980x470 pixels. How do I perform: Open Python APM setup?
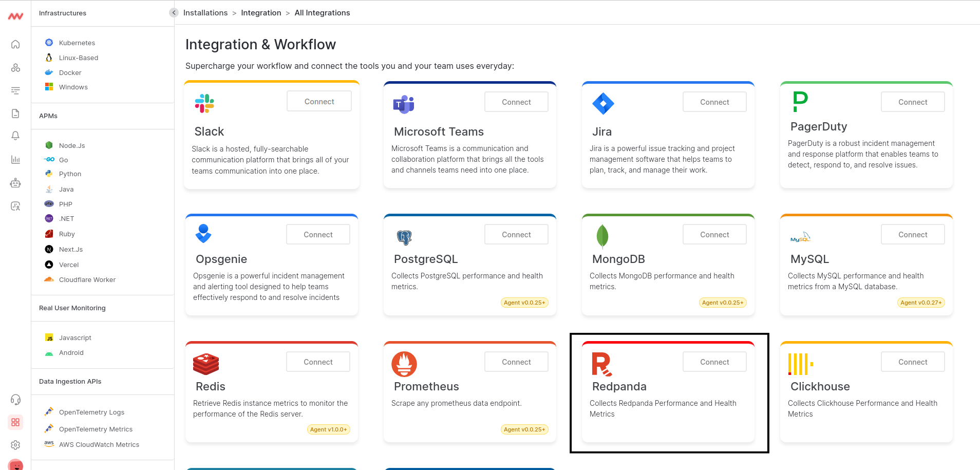tap(70, 174)
